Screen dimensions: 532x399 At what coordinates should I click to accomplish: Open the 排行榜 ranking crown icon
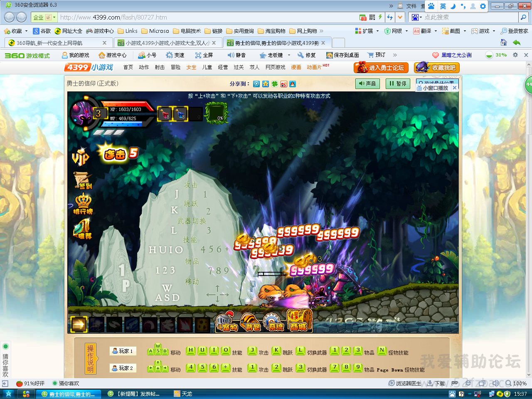[83, 204]
